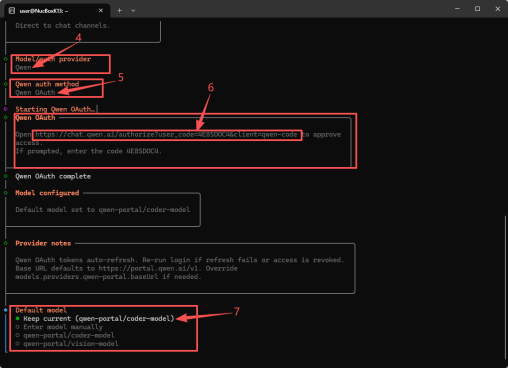Close the user@NucBox terminal tab
This screenshot has width=508, height=369.
click(101, 11)
